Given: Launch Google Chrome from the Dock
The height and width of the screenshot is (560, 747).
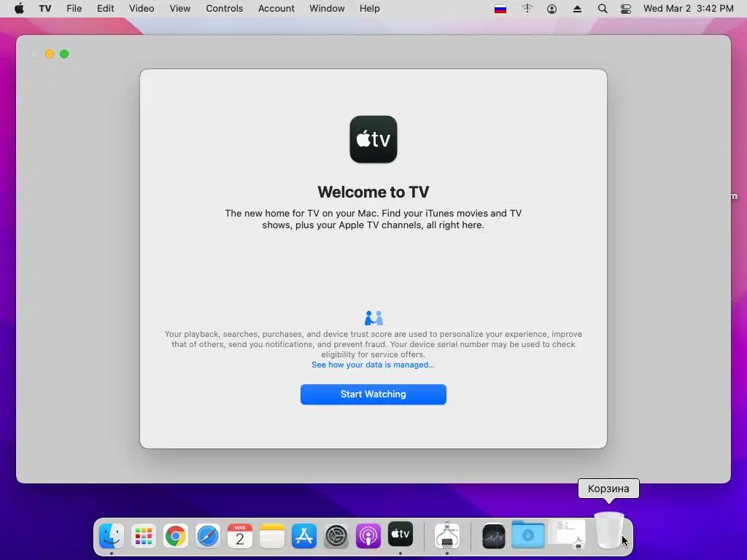Looking at the screenshot, I should coord(175,536).
